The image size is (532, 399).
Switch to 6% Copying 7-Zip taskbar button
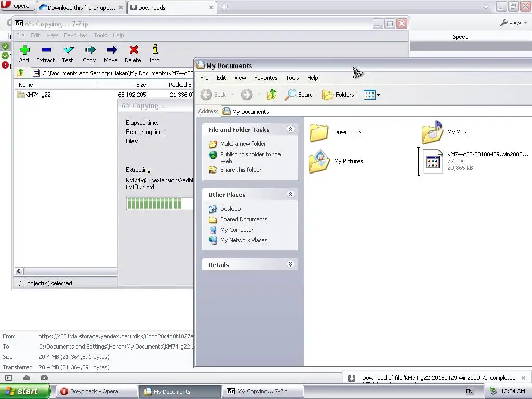pyautogui.click(x=263, y=392)
